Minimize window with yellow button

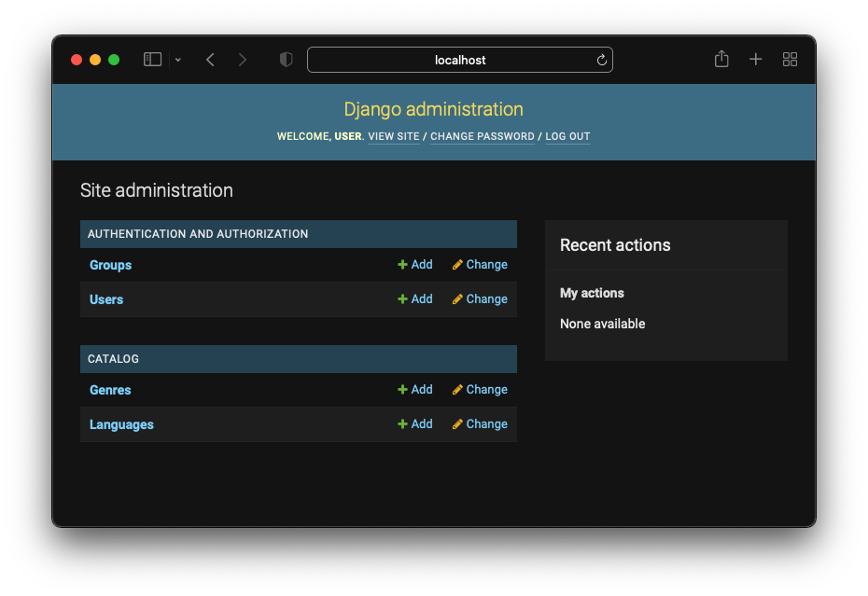95,60
